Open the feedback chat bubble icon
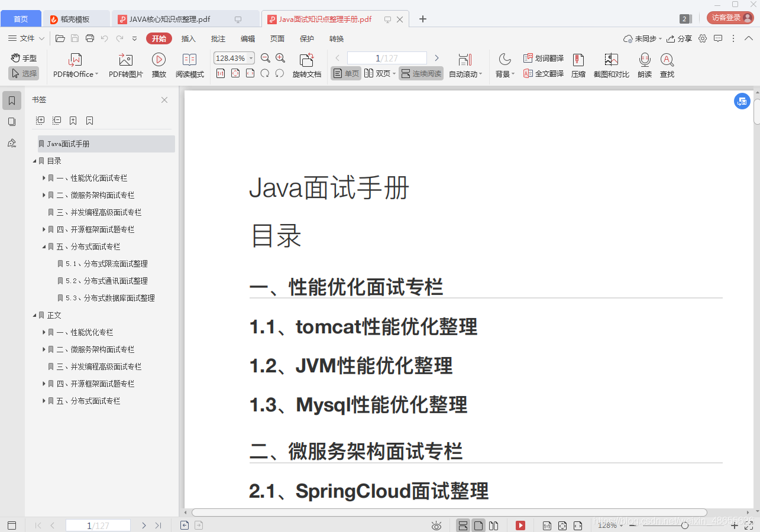This screenshot has width=760, height=532. (x=718, y=38)
